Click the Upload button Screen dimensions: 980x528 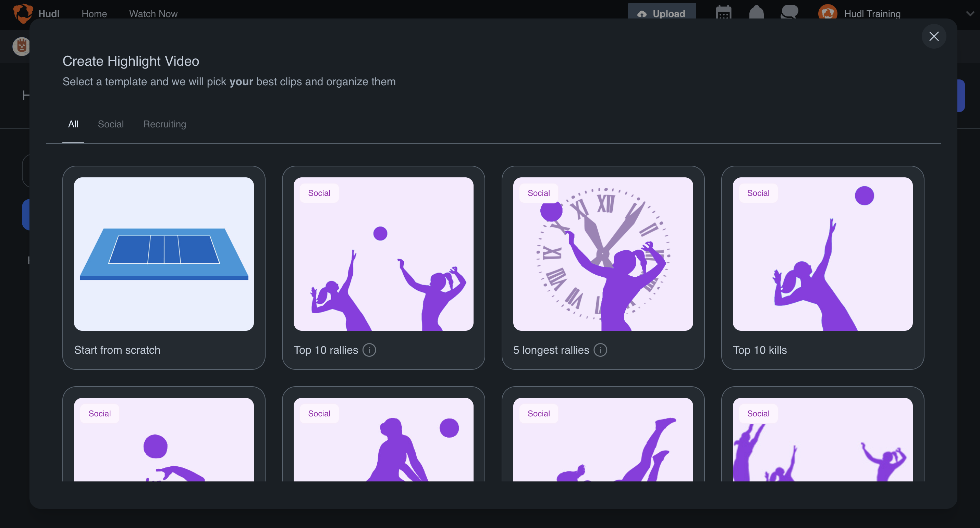(x=662, y=13)
